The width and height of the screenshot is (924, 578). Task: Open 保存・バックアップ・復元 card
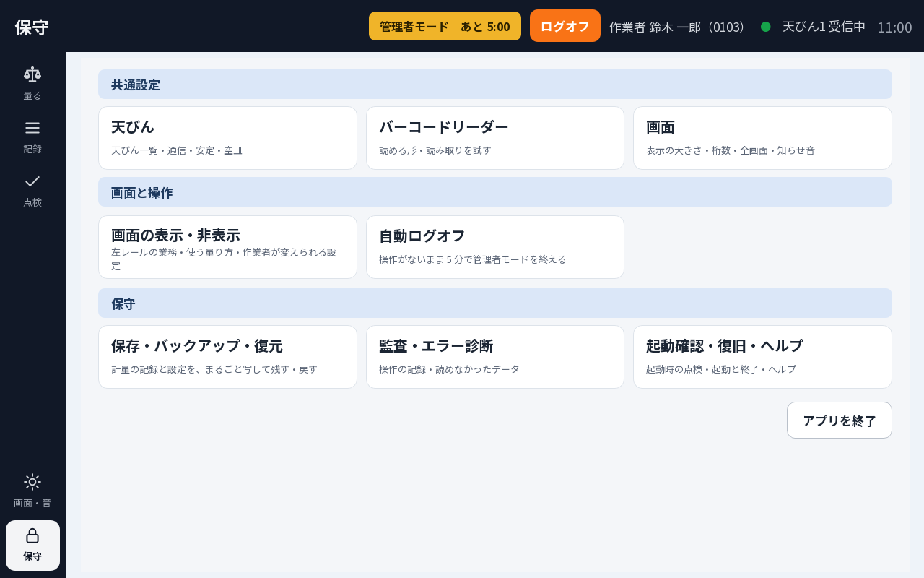[227, 357]
